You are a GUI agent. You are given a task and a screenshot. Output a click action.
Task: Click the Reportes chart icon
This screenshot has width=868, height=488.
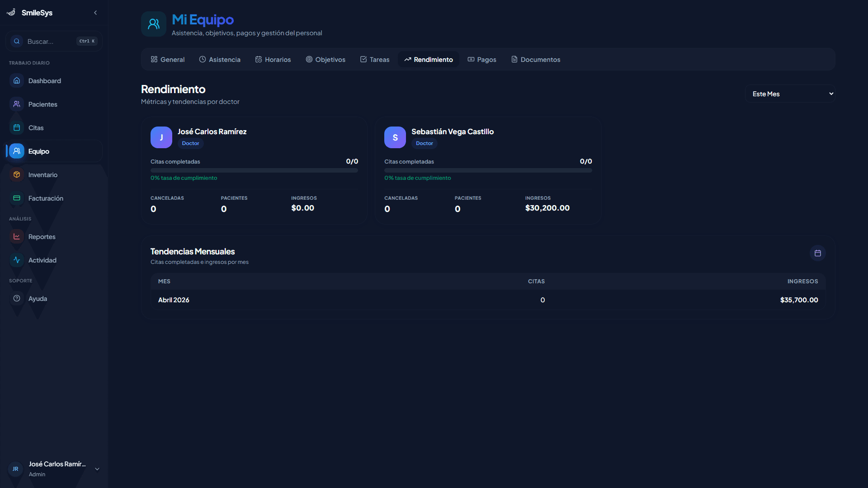(17, 236)
